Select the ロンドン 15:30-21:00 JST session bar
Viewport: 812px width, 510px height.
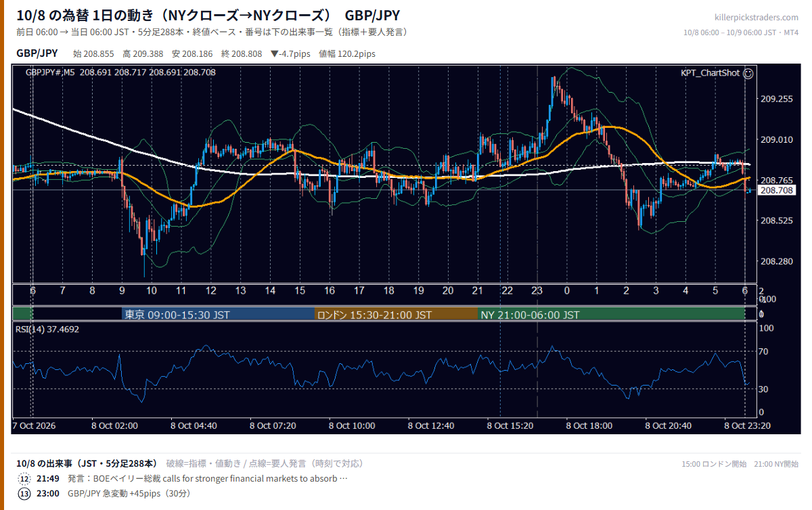tap(397, 315)
